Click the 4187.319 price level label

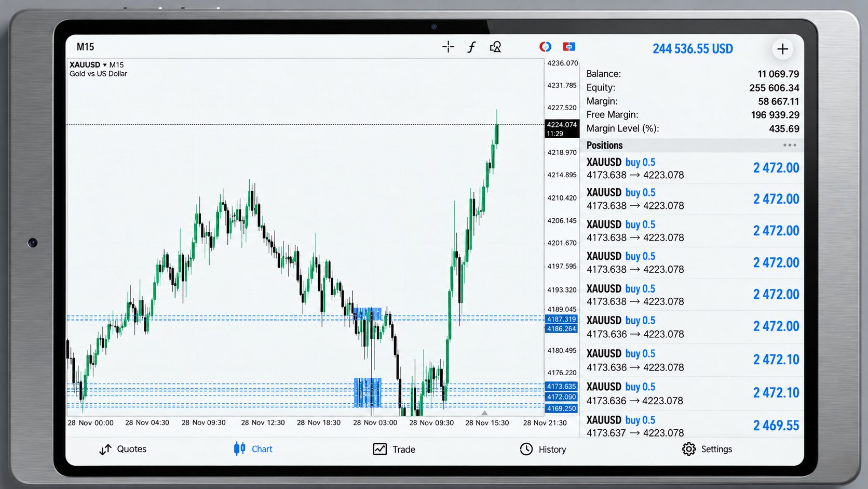click(561, 319)
